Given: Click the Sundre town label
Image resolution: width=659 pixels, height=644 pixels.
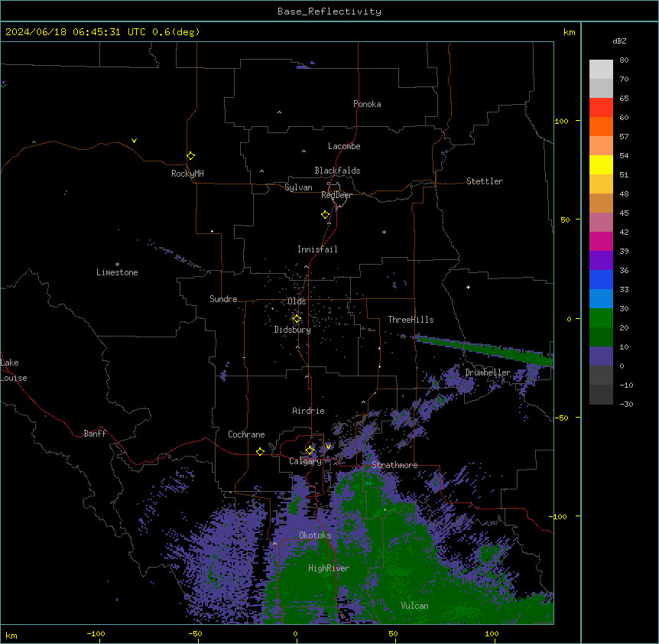Looking at the screenshot, I should tap(223, 299).
